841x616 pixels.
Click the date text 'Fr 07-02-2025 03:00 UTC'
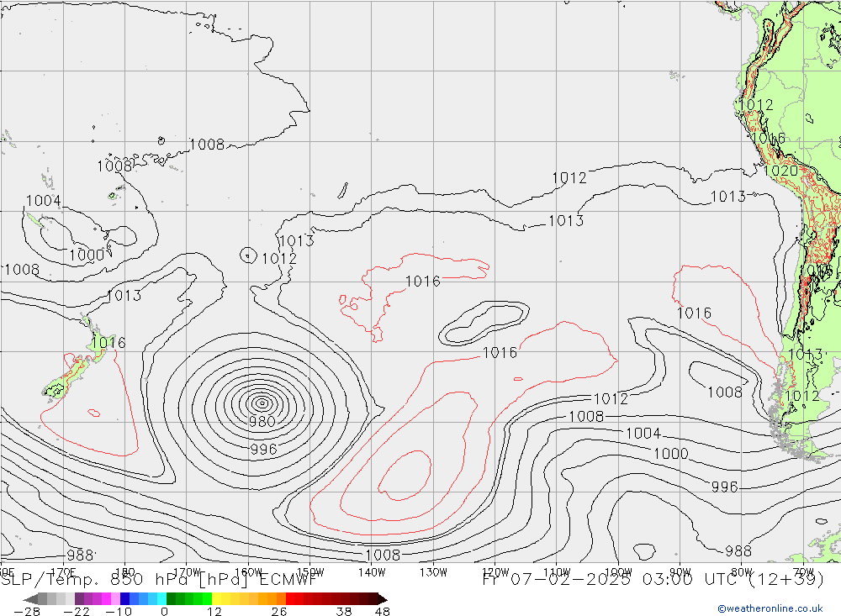click(611, 580)
